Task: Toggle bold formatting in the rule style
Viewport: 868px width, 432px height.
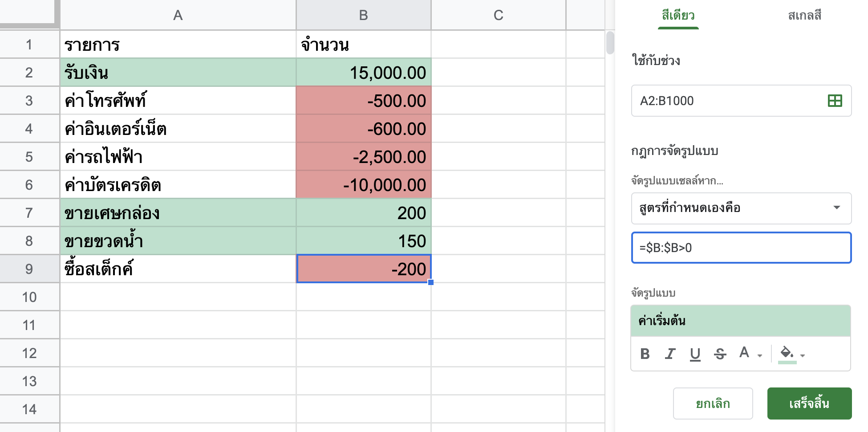Action: (x=645, y=354)
